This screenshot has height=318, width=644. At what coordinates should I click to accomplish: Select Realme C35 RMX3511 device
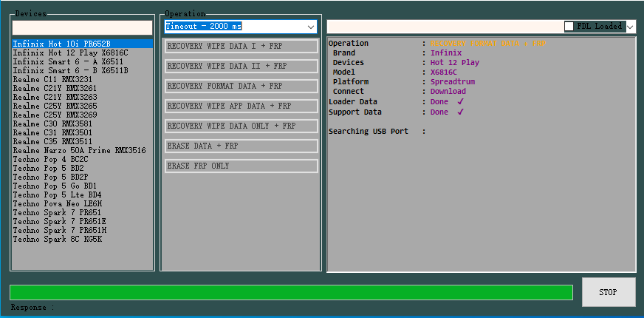tap(83, 141)
